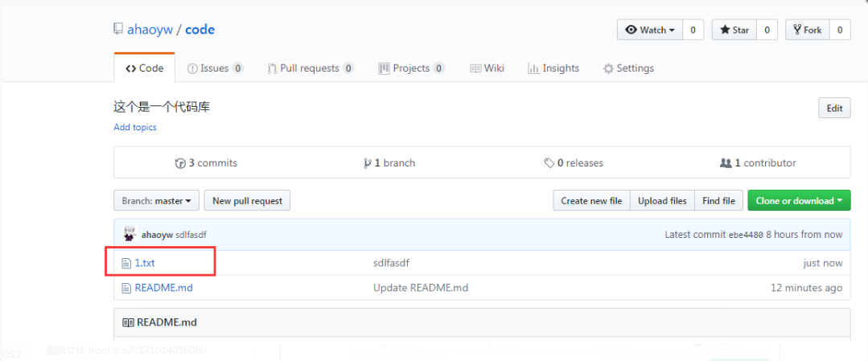Screen dimensions: 868x361
Task: Click the contributors people icon
Action: (x=726, y=163)
